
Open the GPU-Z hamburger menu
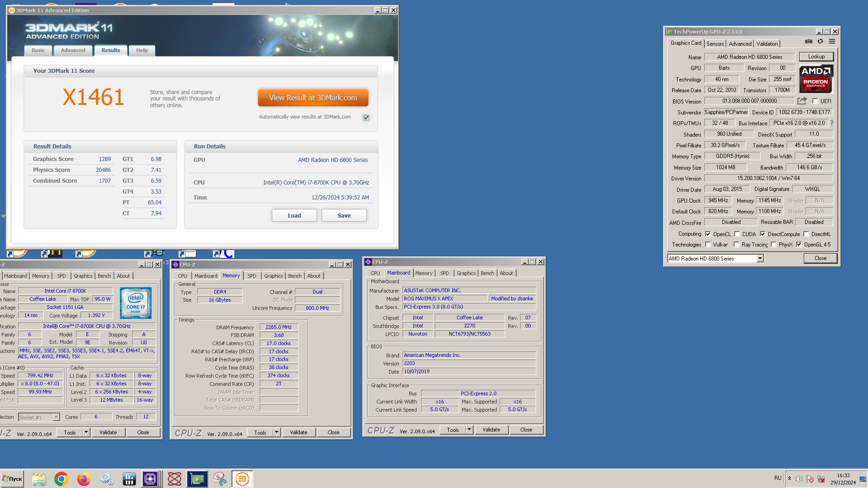click(x=832, y=42)
